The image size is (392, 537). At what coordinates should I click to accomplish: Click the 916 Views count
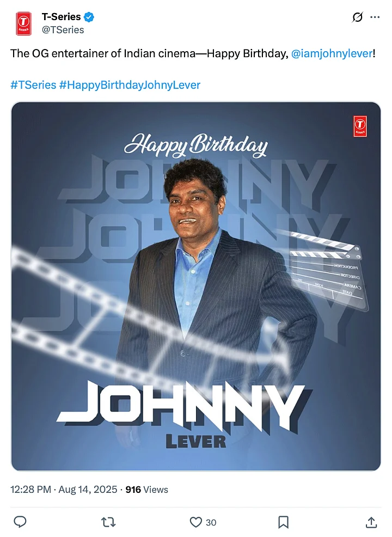click(x=147, y=490)
